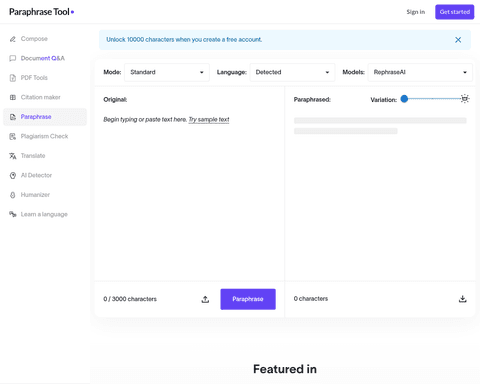Image resolution: width=480 pixels, height=384 pixels.
Task: Click the 'Featured in' heading
Action: pos(285,369)
